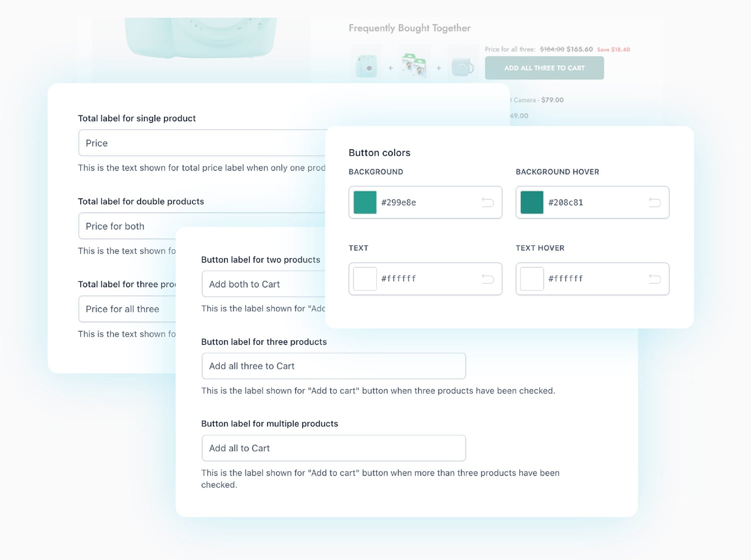Focus the Total label for single product field
This screenshot has height=560, width=751.
[200, 143]
